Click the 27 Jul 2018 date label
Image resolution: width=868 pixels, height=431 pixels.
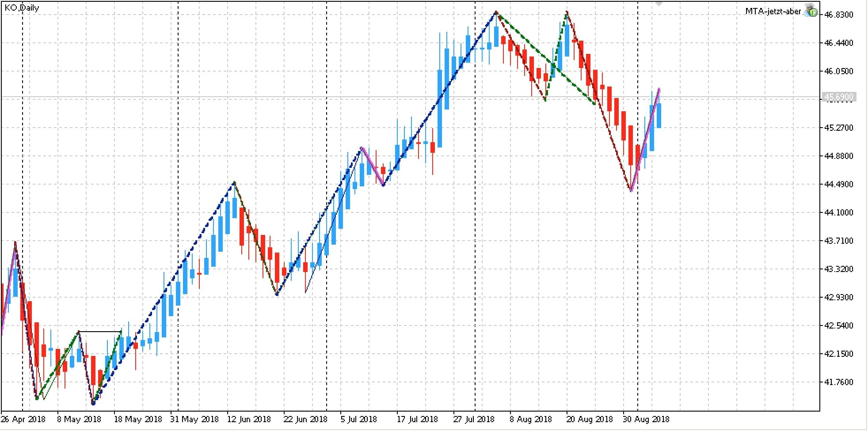pyautogui.click(x=474, y=419)
